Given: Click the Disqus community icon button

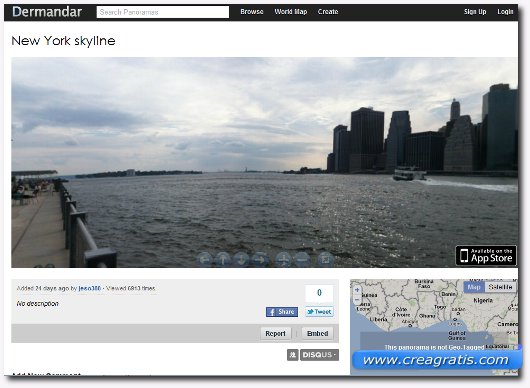Looking at the screenshot, I should 293,355.
